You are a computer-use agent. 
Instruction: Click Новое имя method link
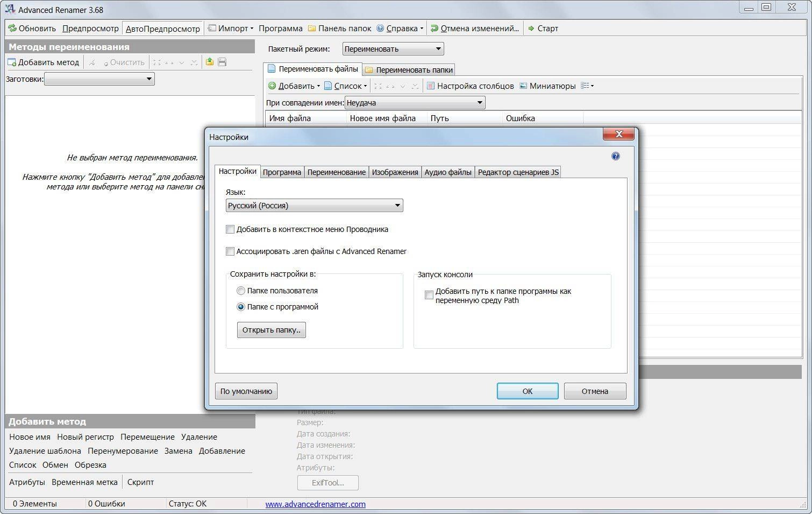pos(30,437)
